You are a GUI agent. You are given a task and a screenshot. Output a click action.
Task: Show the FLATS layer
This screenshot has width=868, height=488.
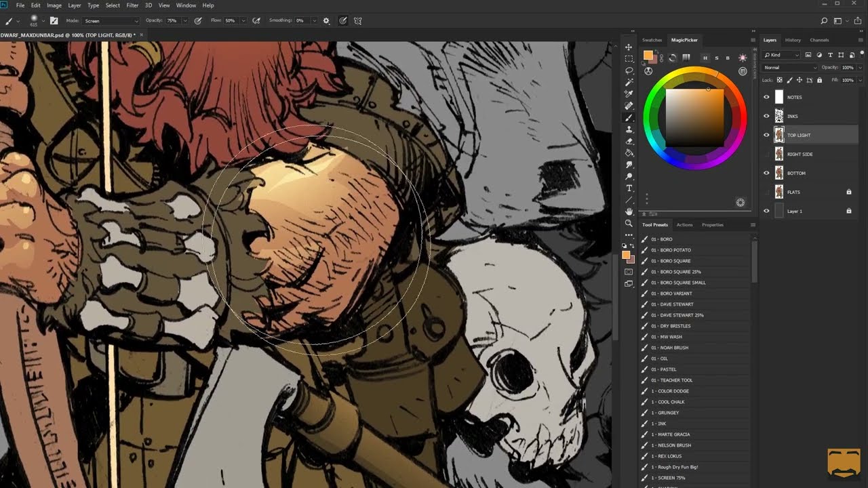pyautogui.click(x=766, y=192)
